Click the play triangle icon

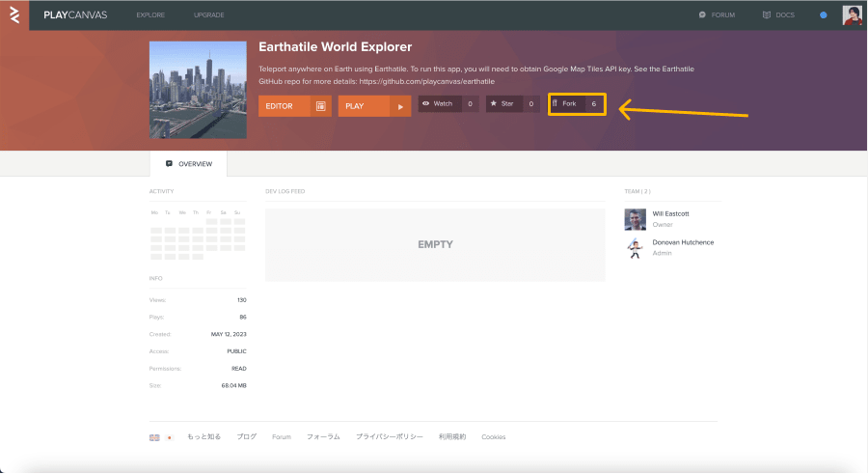pyautogui.click(x=400, y=106)
